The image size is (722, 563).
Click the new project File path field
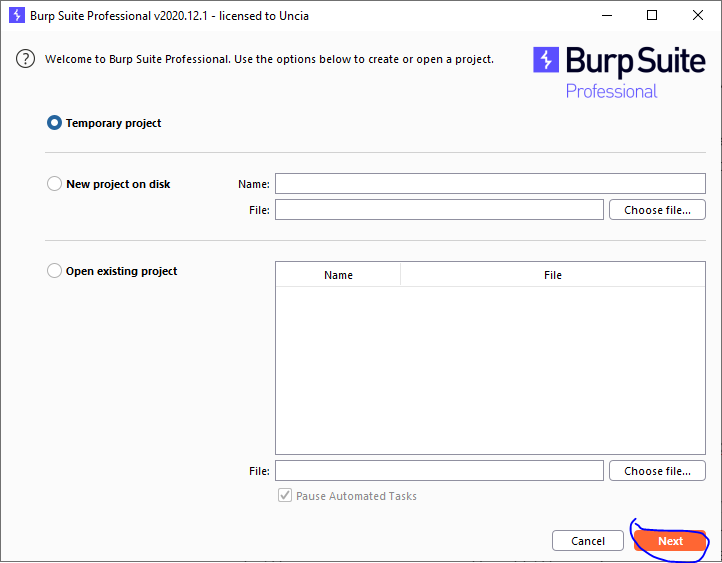439,209
